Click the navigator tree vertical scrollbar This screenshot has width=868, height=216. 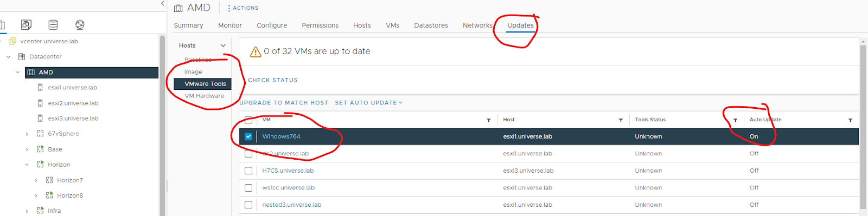pos(162,126)
